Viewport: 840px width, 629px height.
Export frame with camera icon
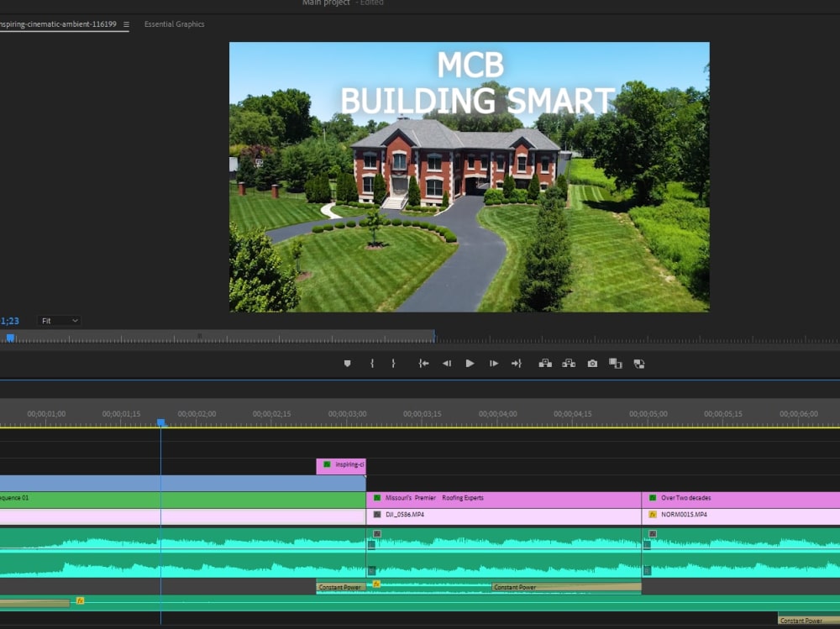click(592, 364)
